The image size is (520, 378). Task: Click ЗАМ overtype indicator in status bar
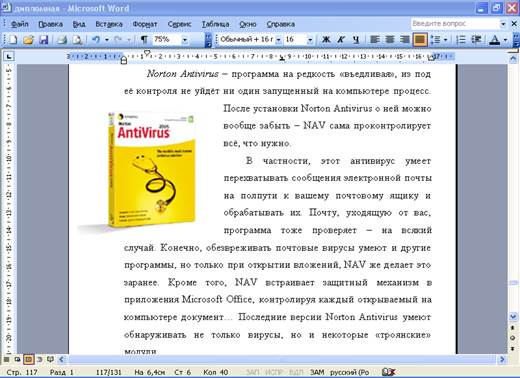(x=317, y=372)
